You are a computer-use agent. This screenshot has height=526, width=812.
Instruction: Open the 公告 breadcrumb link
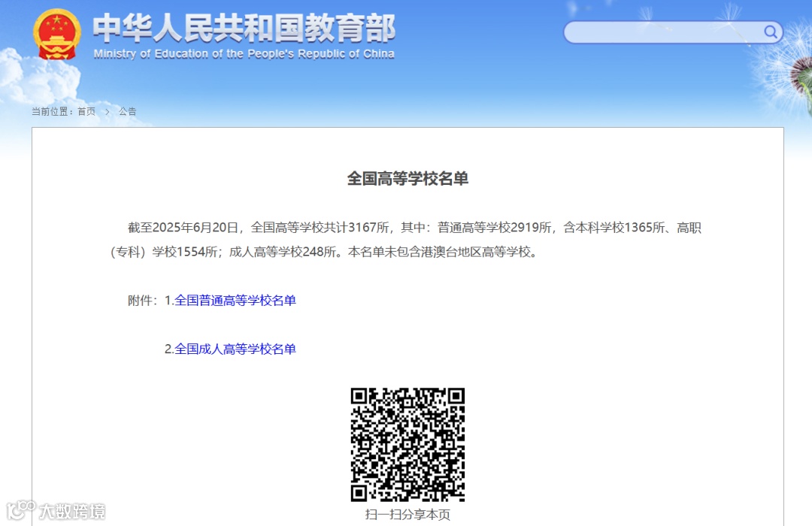127,111
